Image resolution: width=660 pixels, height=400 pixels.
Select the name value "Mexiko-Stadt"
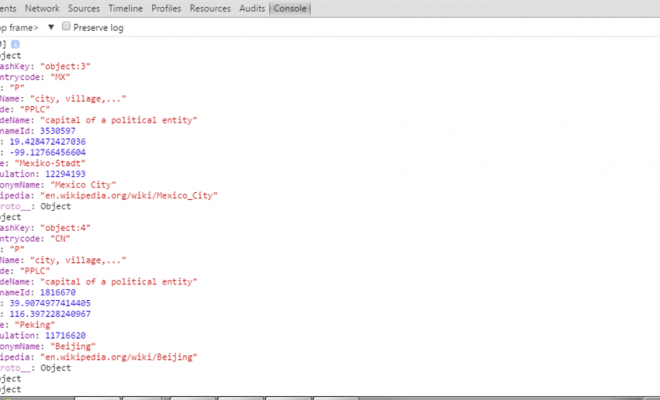(x=50, y=163)
